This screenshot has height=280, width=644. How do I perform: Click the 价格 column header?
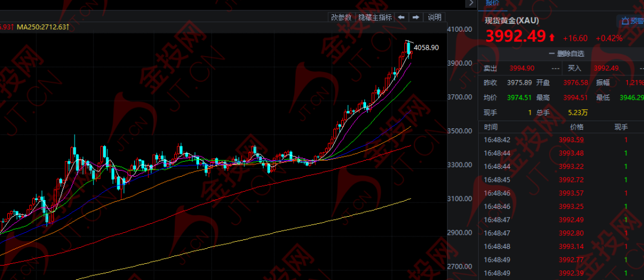577,127
